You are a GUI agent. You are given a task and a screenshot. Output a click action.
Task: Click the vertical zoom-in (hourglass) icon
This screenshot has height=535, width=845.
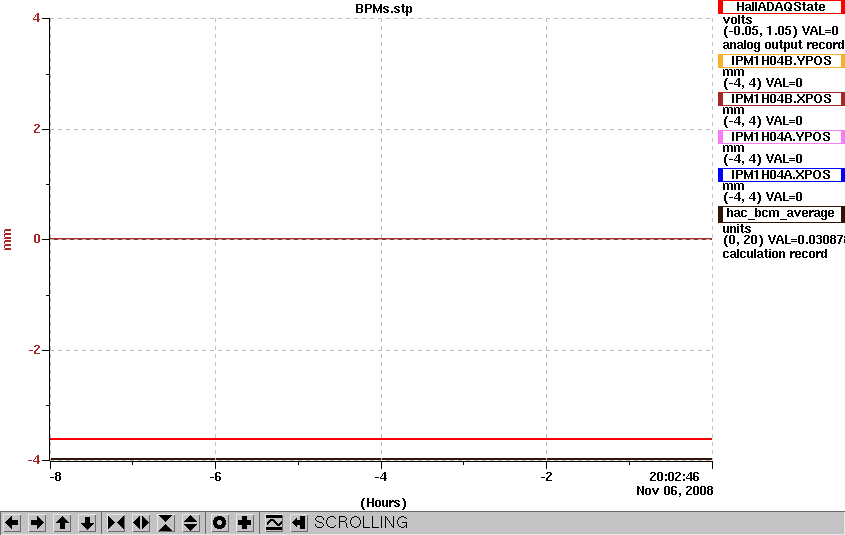click(x=166, y=523)
